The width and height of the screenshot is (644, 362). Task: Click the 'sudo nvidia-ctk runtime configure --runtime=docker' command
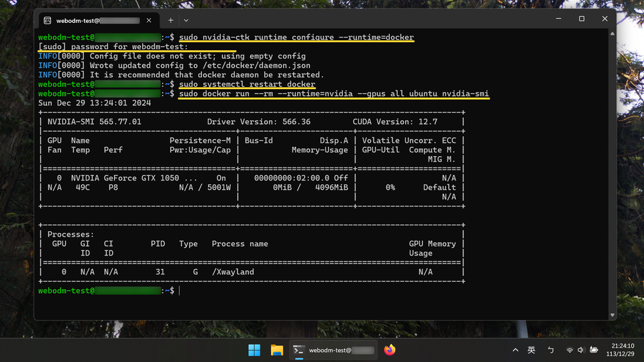click(x=297, y=38)
